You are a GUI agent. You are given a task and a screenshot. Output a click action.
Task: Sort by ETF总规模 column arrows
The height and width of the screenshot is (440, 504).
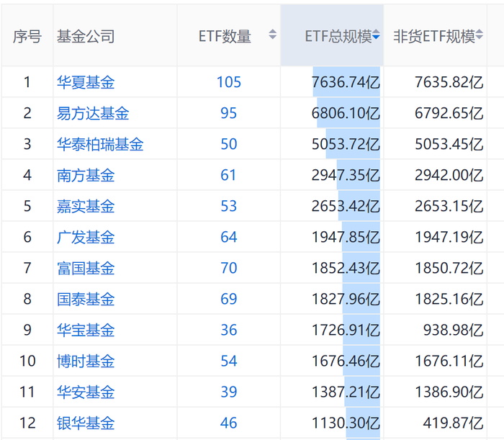pyautogui.click(x=376, y=35)
